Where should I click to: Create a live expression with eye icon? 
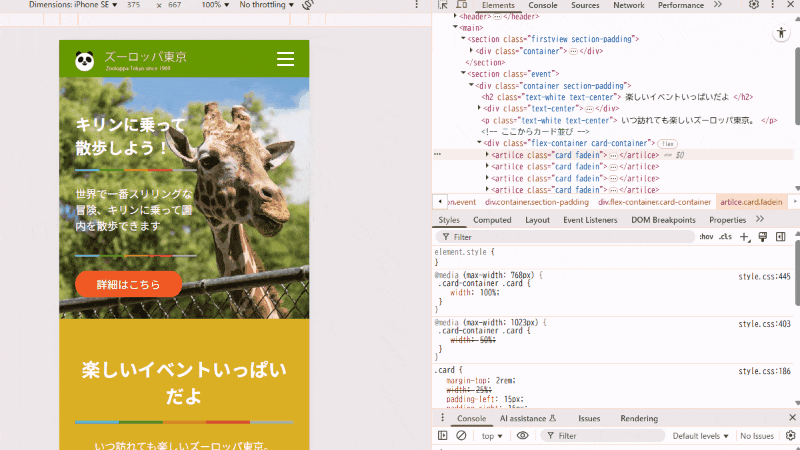[x=522, y=436]
